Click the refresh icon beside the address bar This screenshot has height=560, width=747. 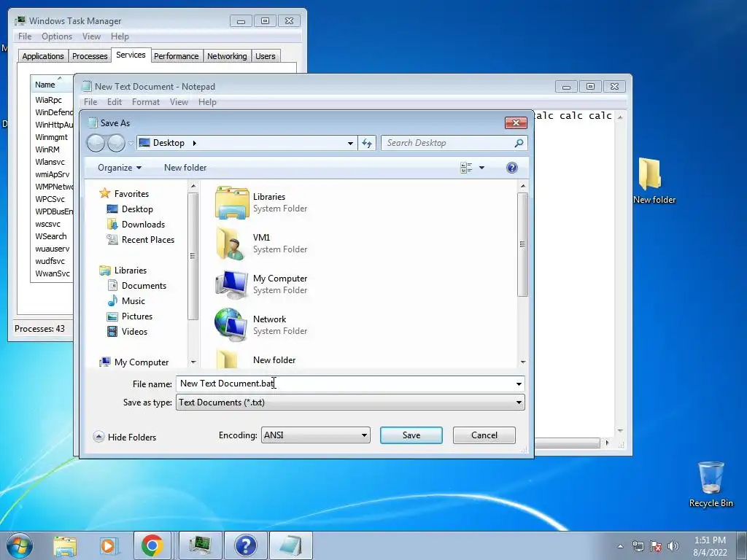(366, 143)
